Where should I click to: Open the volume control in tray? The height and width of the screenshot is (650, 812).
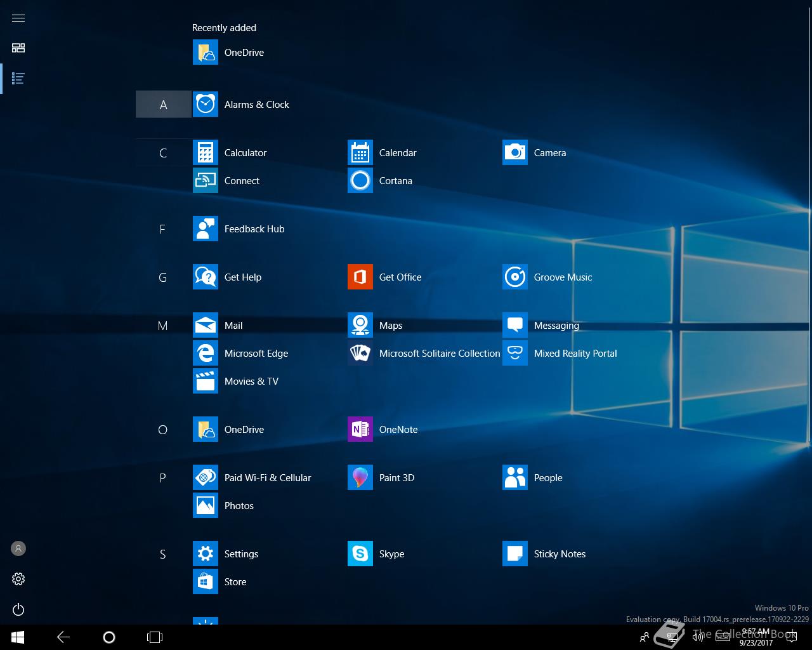(698, 637)
